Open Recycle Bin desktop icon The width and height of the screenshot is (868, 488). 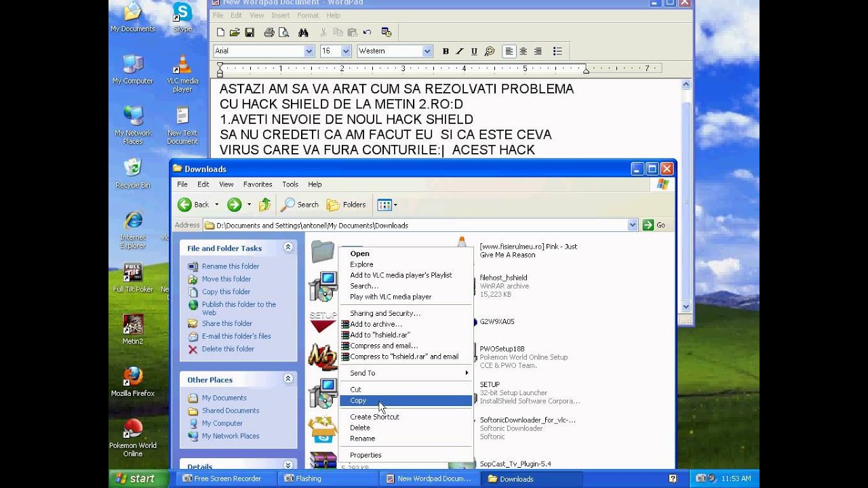click(x=133, y=174)
